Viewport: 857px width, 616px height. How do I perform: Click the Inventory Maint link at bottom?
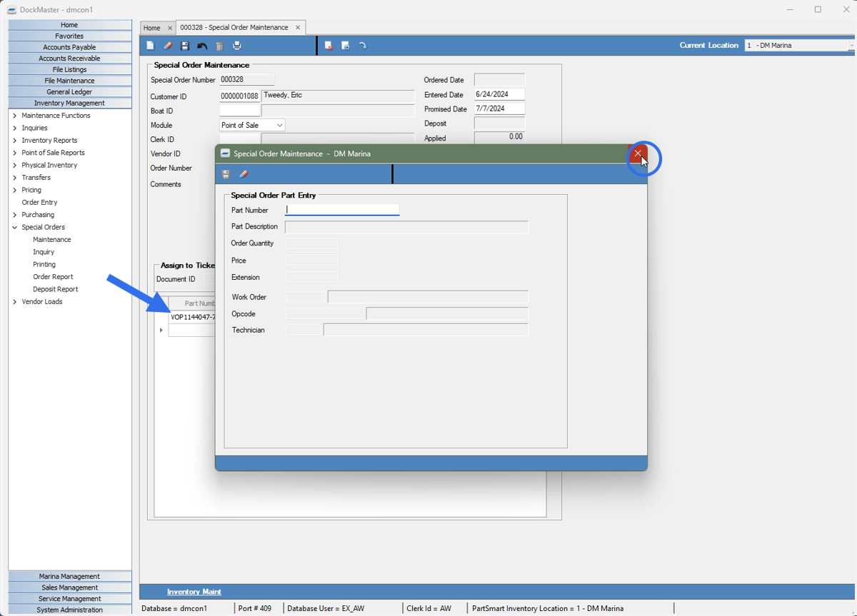click(194, 592)
